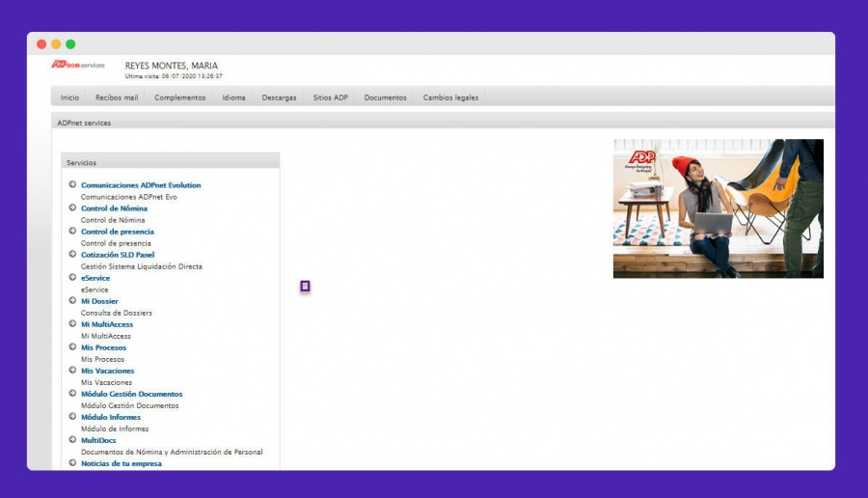
Task: Open Control de Nómina link
Action: pos(114,208)
